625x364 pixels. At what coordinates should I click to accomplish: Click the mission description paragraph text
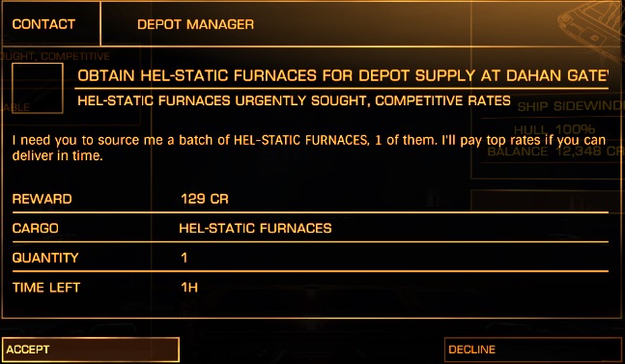309,148
